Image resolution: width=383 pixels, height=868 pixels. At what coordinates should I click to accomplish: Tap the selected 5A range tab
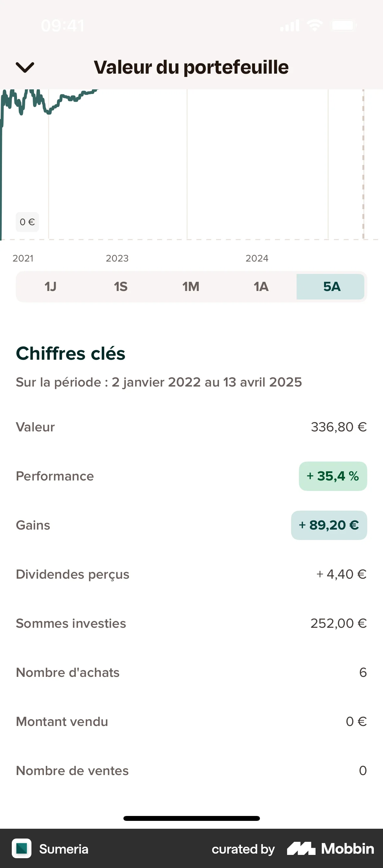(x=331, y=287)
